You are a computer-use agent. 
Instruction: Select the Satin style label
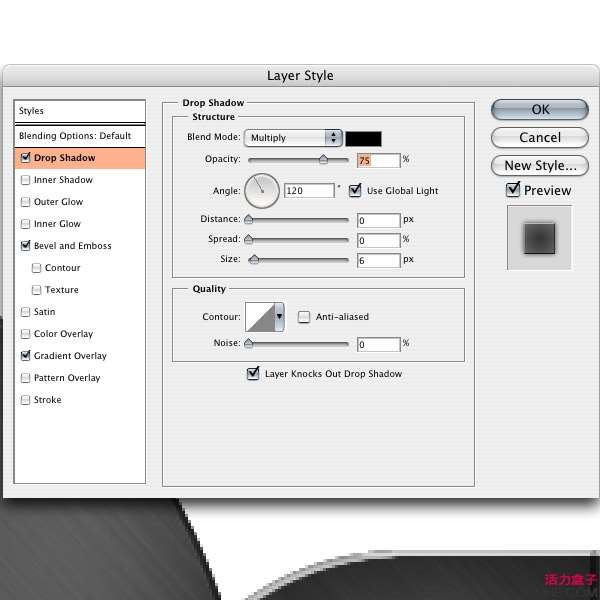pos(44,312)
